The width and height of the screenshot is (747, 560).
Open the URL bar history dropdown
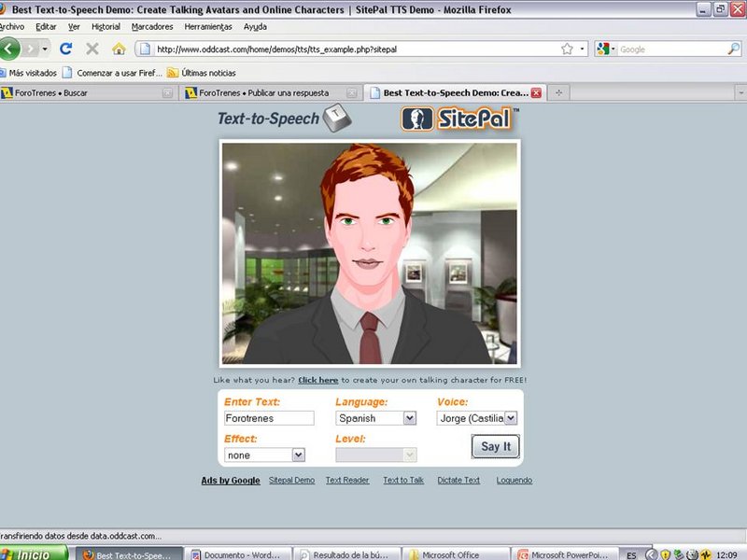(x=582, y=49)
